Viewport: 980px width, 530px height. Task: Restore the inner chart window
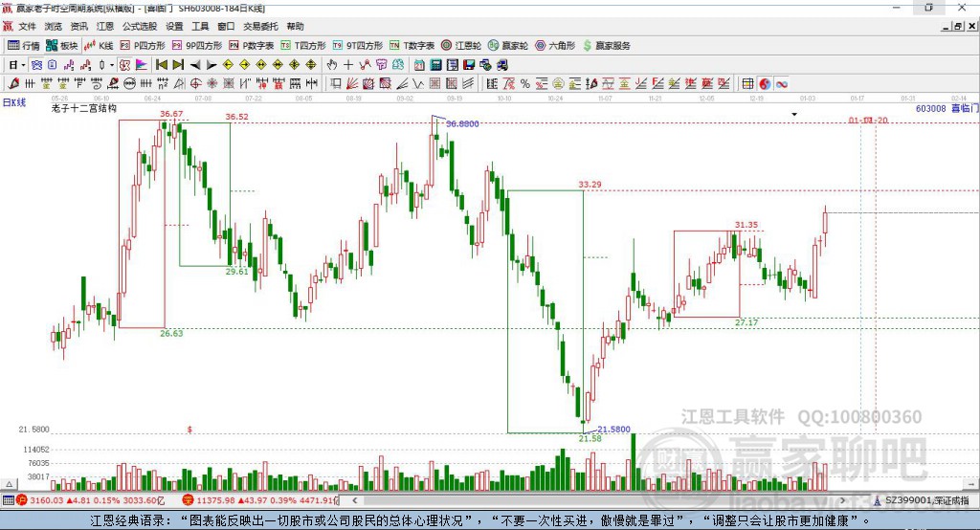(x=958, y=26)
